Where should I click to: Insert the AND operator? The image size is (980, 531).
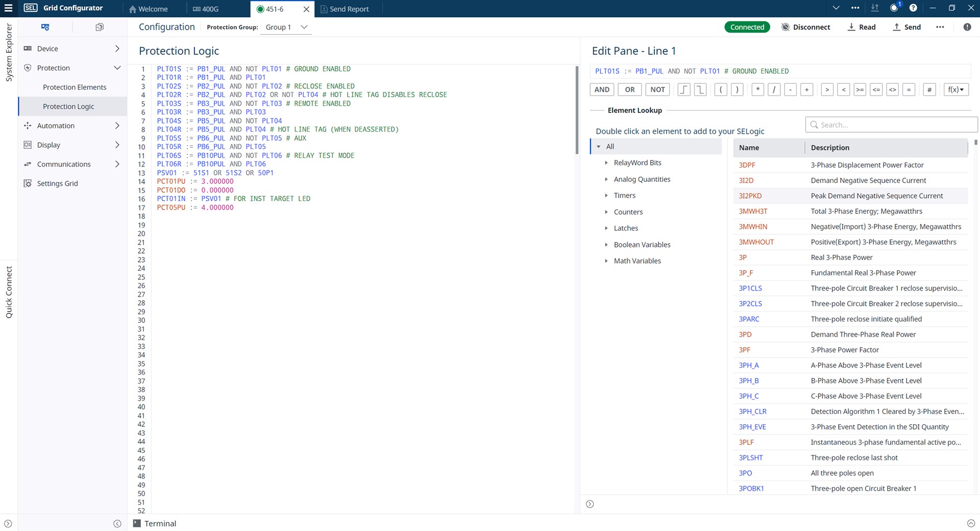point(602,90)
